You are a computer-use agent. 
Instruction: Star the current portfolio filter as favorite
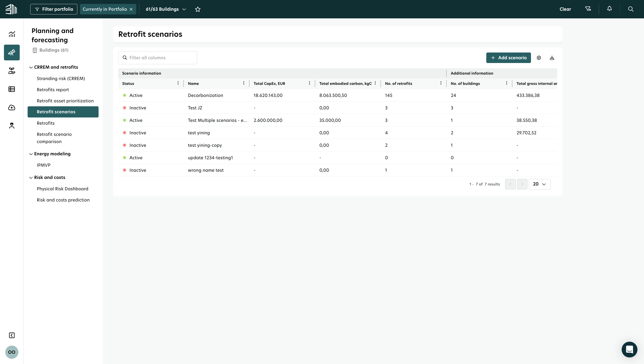click(x=198, y=9)
